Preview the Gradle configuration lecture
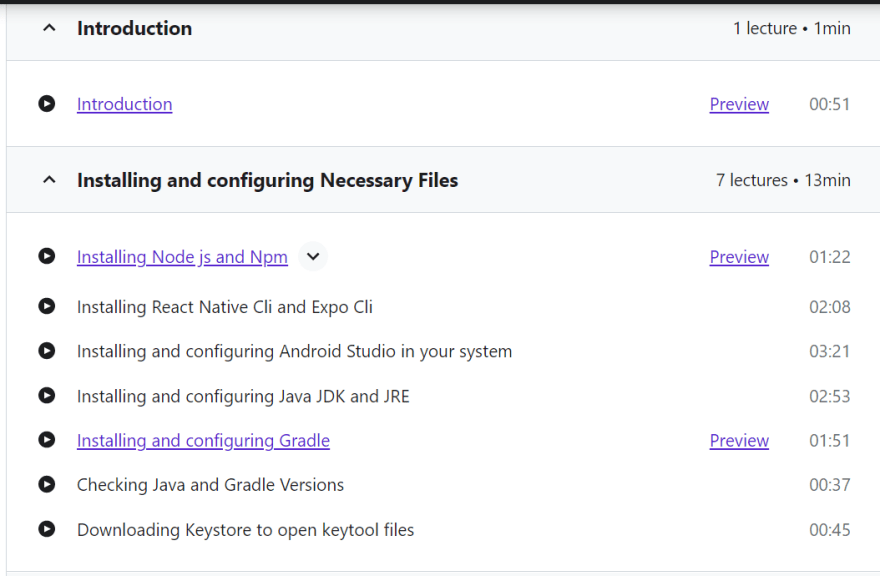880x576 pixels. (x=739, y=441)
